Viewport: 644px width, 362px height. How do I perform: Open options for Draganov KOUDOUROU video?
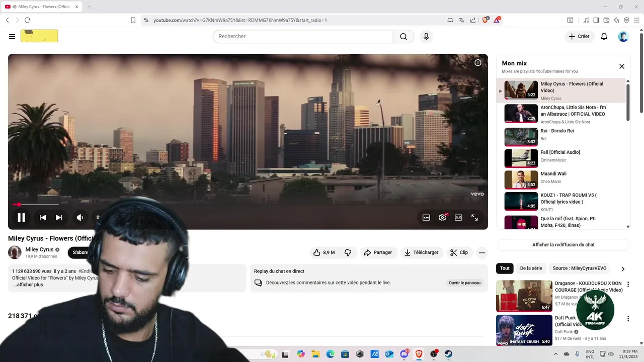point(628,285)
